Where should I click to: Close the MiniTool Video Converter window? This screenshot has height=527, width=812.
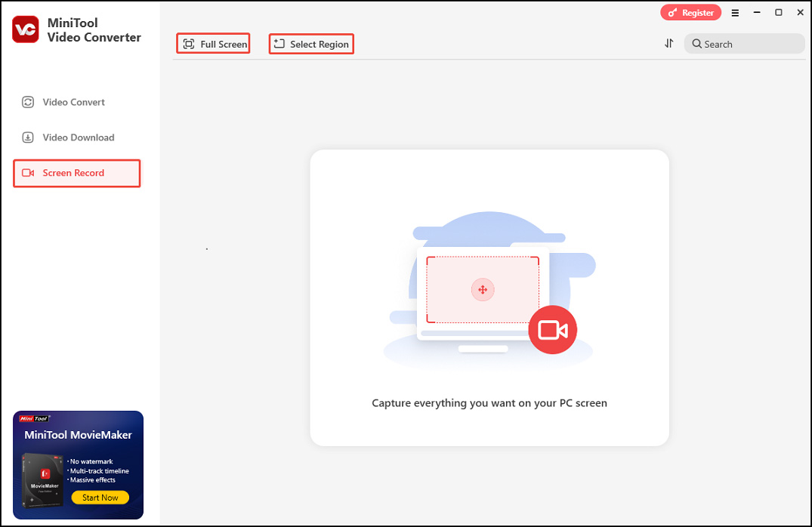pos(800,12)
